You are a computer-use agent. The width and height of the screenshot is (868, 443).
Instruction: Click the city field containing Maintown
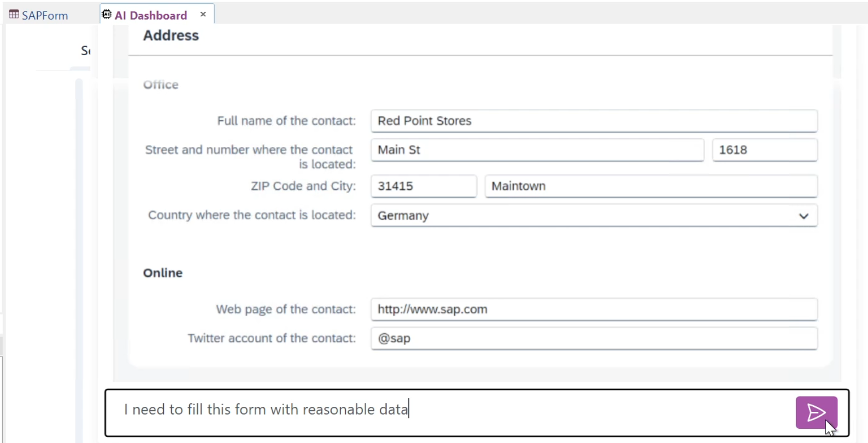tap(650, 186)
